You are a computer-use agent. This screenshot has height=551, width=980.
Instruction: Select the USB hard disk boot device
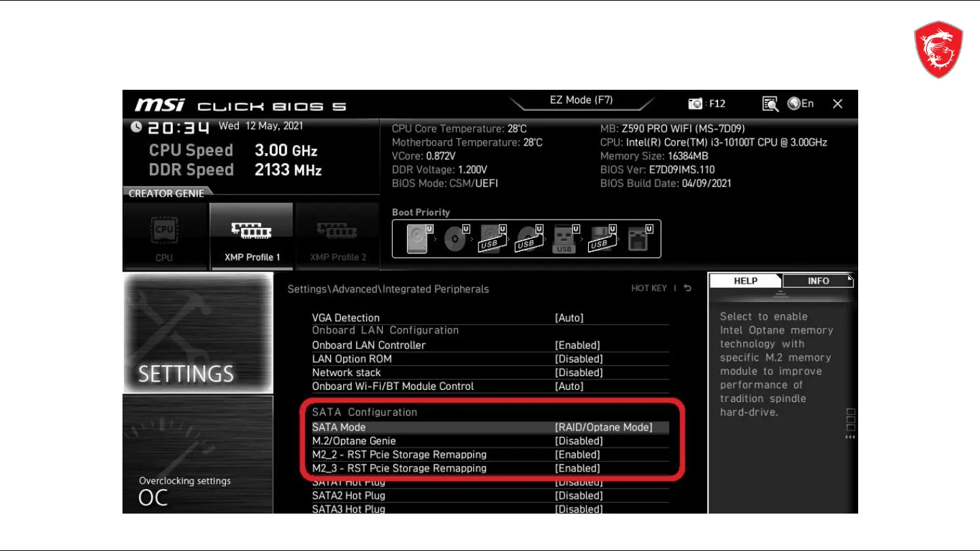(x=493, y=239)
